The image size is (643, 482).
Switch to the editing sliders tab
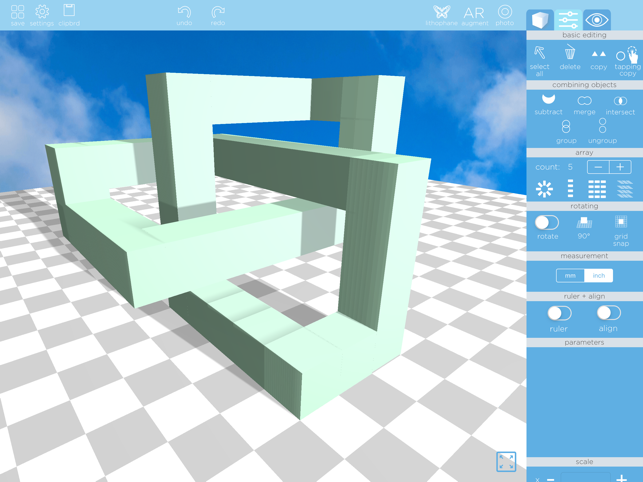click(x=568, y=20)
